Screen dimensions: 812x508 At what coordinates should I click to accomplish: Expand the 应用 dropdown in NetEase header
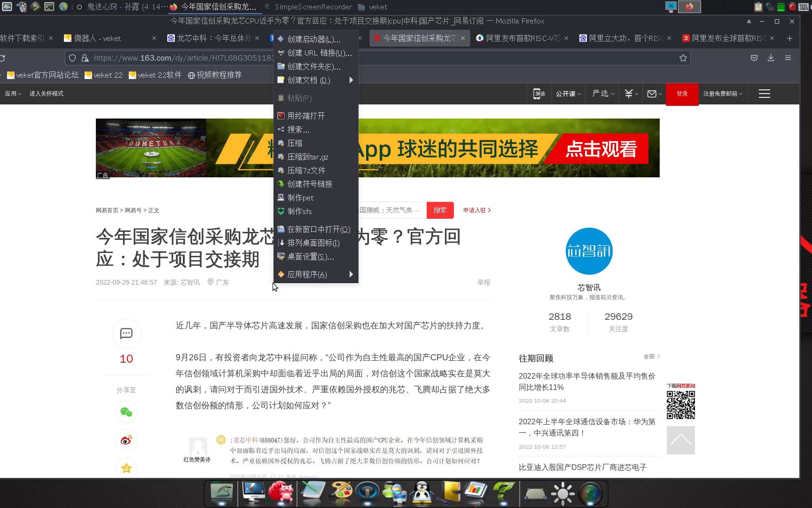click(13, 94)
